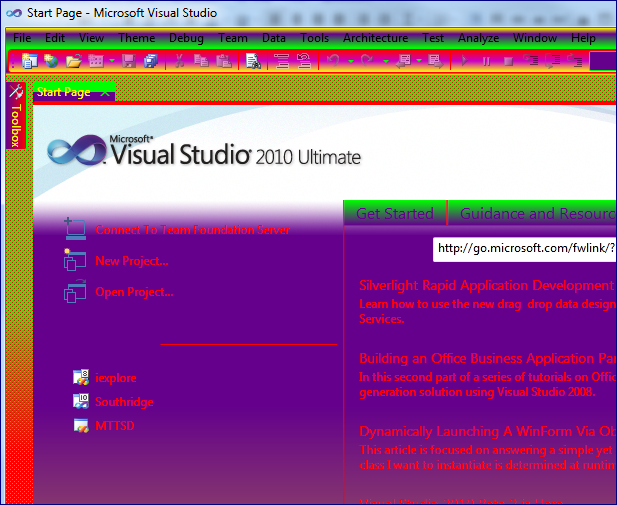The width and height of the screenshot is (617, 505).
Task: Click the Cut scissors icon
Action: coord(179,61)
